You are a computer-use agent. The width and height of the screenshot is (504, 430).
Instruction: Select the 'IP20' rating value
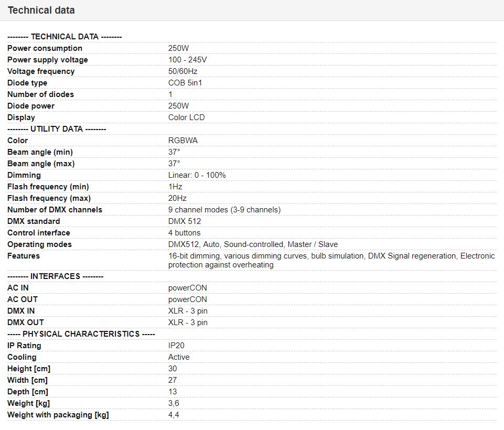tap(176, 346)
